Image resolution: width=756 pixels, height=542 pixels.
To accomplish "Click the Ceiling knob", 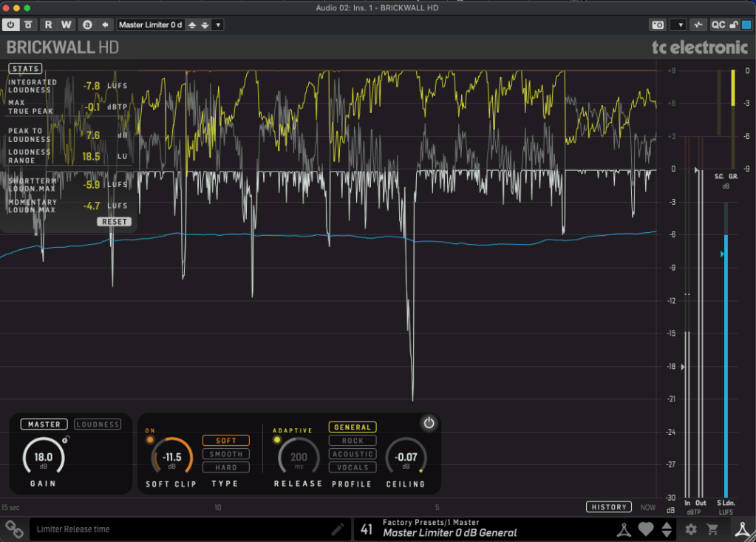I will (406, 458).
